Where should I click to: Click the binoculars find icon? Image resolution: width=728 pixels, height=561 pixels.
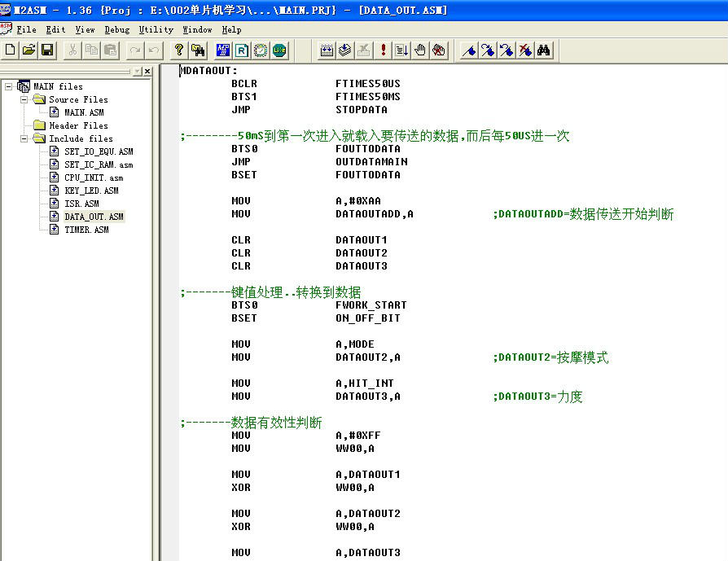click(x=544, y=50)
